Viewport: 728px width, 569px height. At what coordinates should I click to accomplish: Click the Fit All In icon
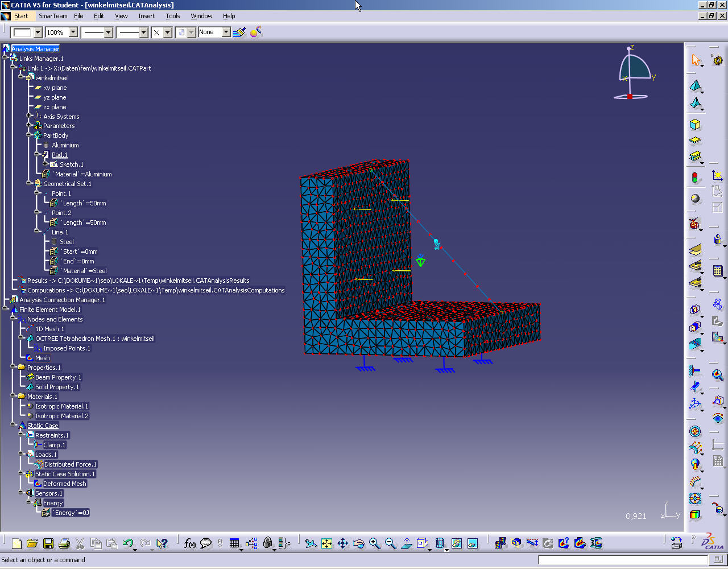point(326,543)
